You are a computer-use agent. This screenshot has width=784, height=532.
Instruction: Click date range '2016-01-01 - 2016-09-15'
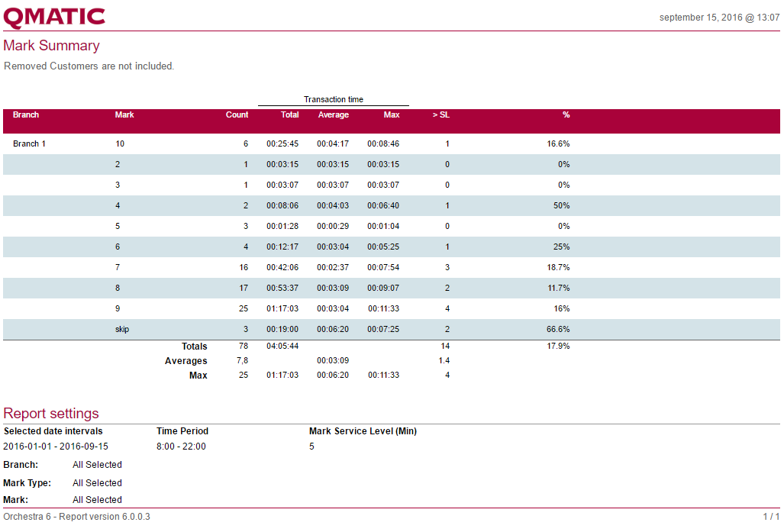tap(56, 447)
